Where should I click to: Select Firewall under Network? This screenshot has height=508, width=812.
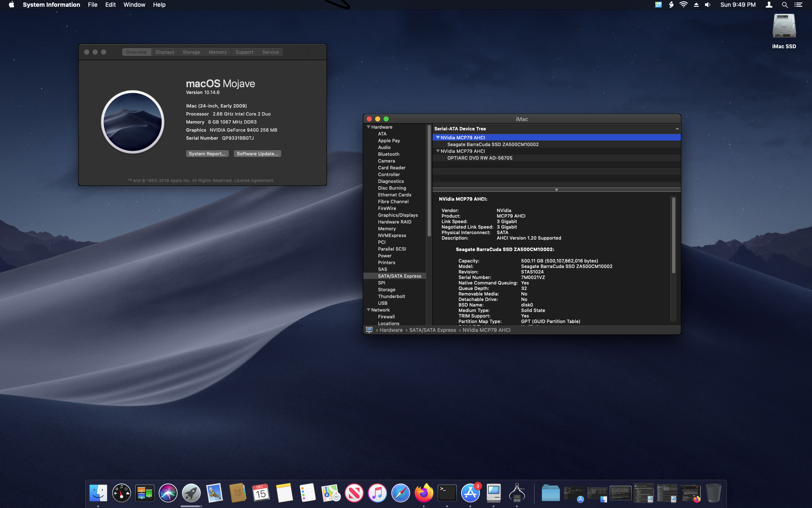386,317
